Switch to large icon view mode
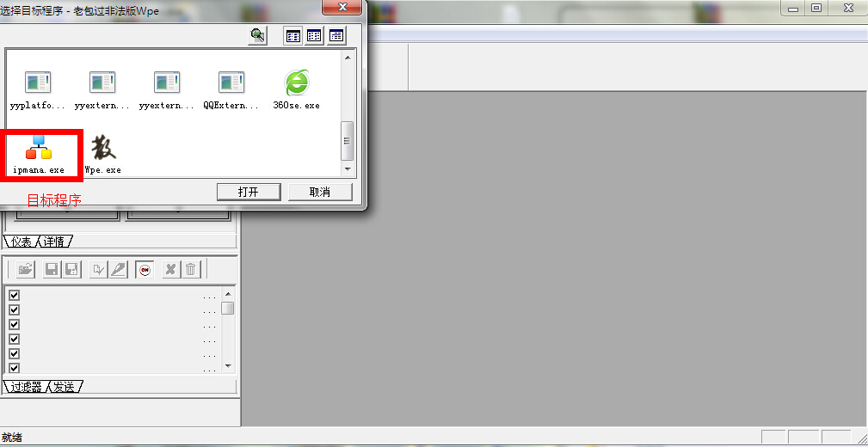Image resolution: width=868 pixels, height=447 pixels. pos(293,36)
